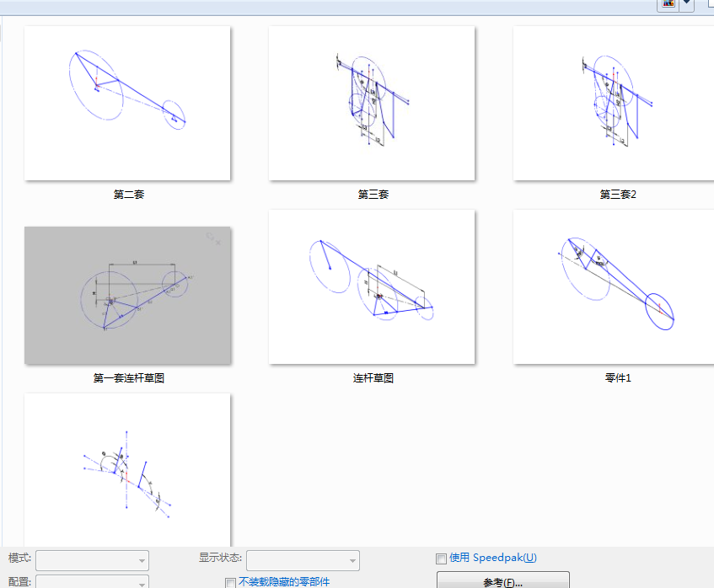The height and width of the screenshot is (588, 714).
Task: Select the 第一套连杆草图 thumbnail
Action: pos(127,296)
